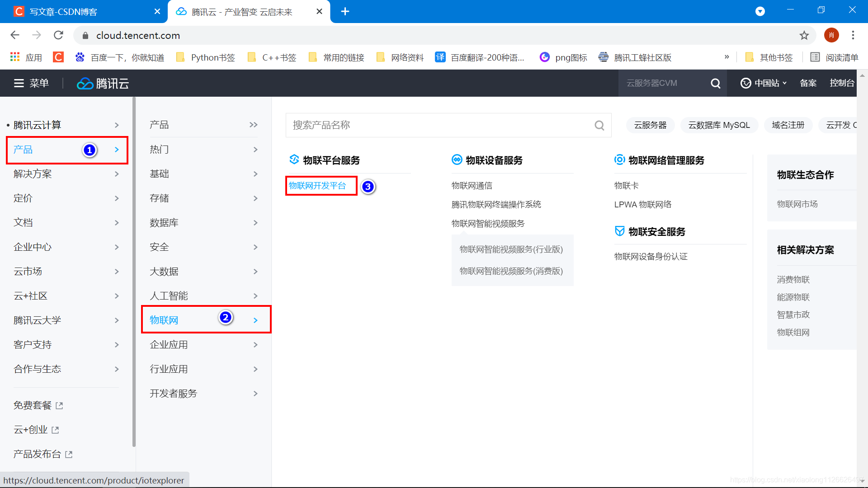Bookmark page with the star icon
The height and width of the screenshot is (488, 868).
(x=804, y=35)
